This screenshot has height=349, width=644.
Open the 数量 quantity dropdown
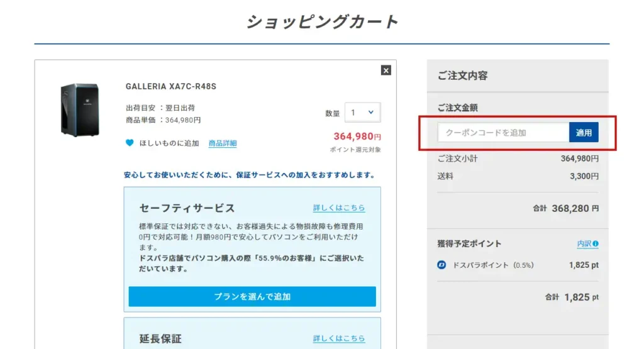(362, 113)
